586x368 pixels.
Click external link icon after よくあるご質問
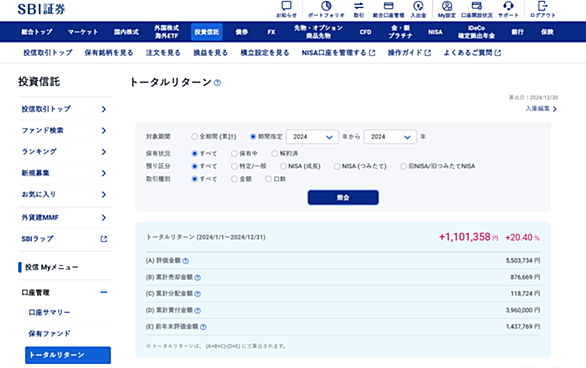coord(498,53)
